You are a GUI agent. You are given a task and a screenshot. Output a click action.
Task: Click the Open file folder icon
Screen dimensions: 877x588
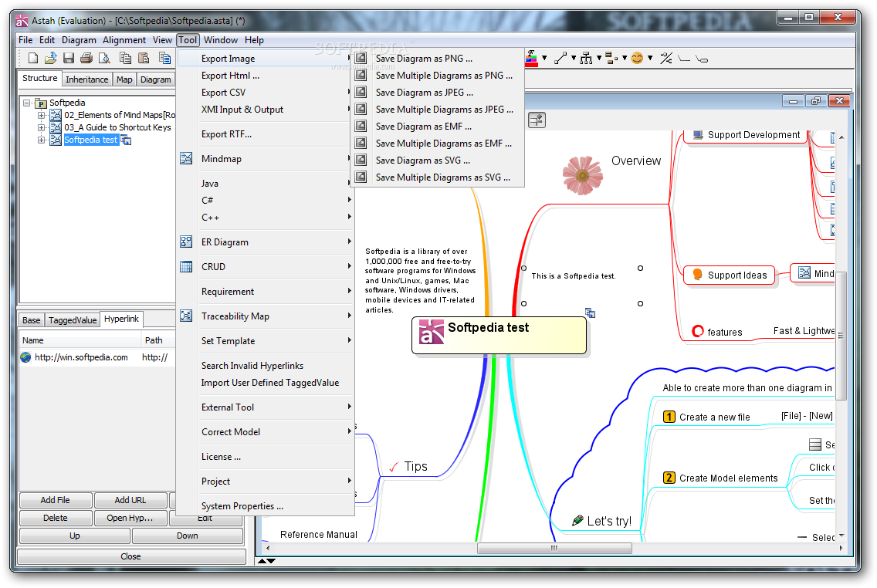[51, 58]
